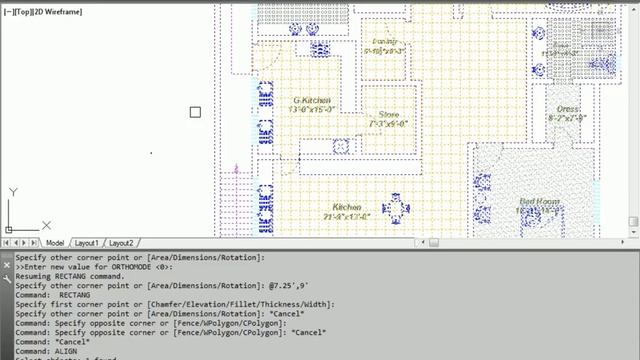Open the [Top] view controls menu
This screenshot has width=640, height=360.
coord(22,12)
